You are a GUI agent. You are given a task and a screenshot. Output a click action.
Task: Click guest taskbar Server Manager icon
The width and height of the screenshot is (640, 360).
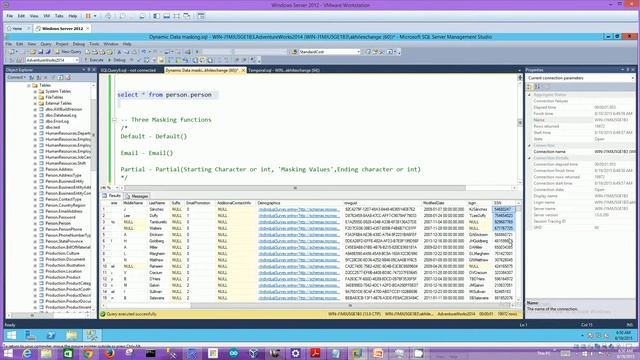point(31,336)
